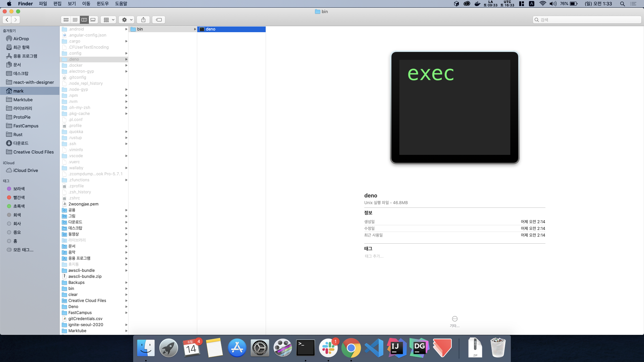This screenshot has height=362, width=644.
Task: Open Terminal from the dock
Action: coord(305,348)
